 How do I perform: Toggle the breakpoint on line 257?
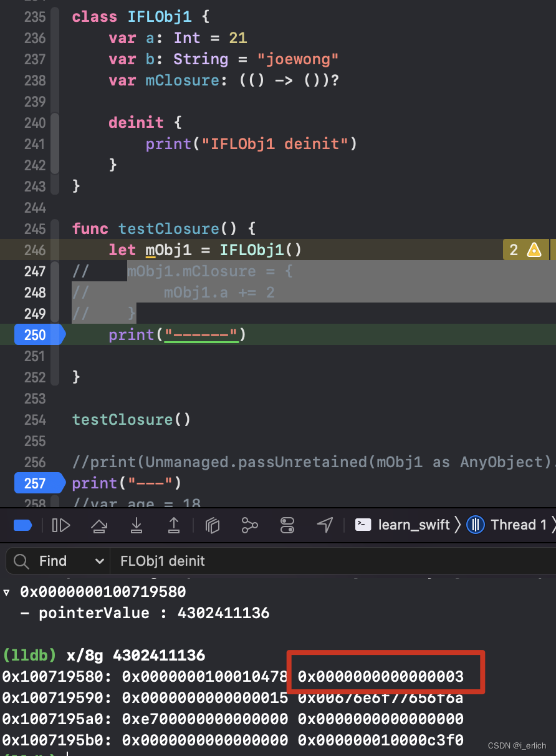coord(39,483)
